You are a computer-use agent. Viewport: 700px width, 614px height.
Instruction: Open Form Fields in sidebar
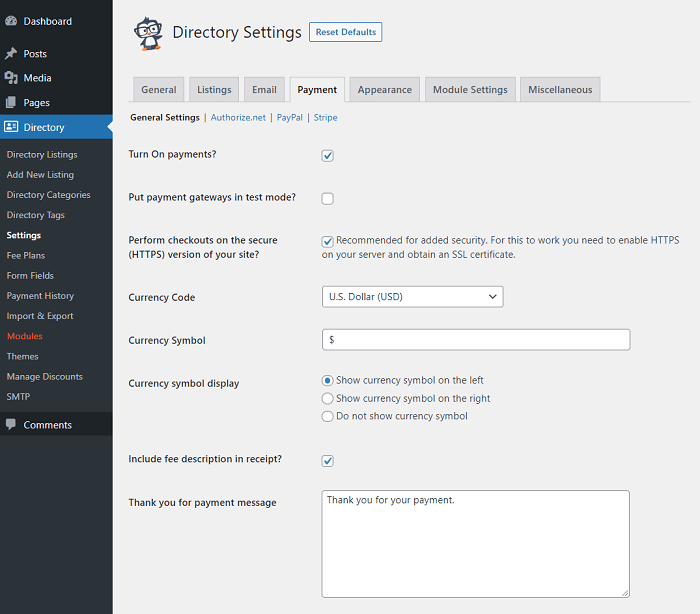(30, 276)
